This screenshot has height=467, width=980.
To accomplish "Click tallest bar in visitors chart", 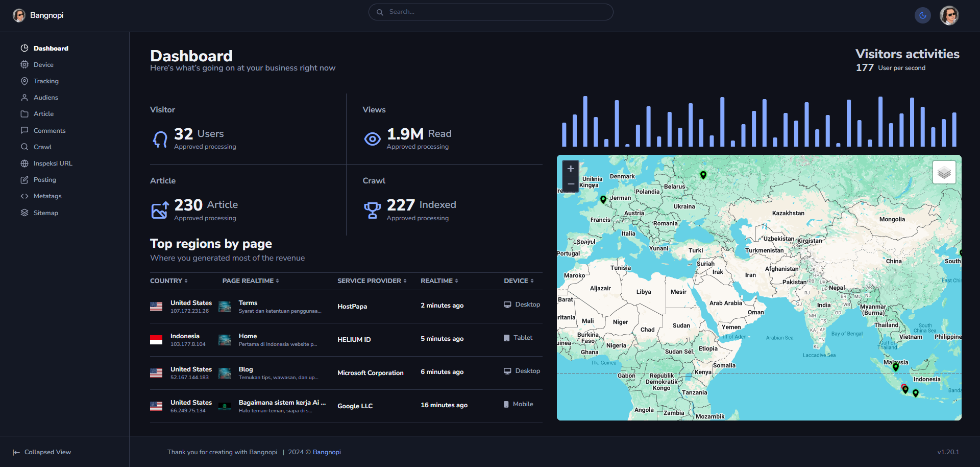I will click(x=585, y=122).
